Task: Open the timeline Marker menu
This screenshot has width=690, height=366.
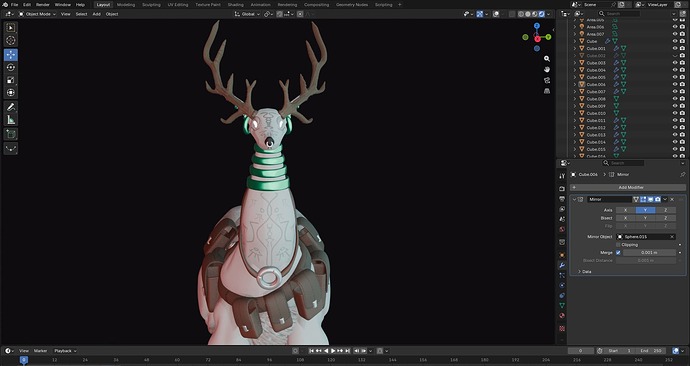Action: 40,351
